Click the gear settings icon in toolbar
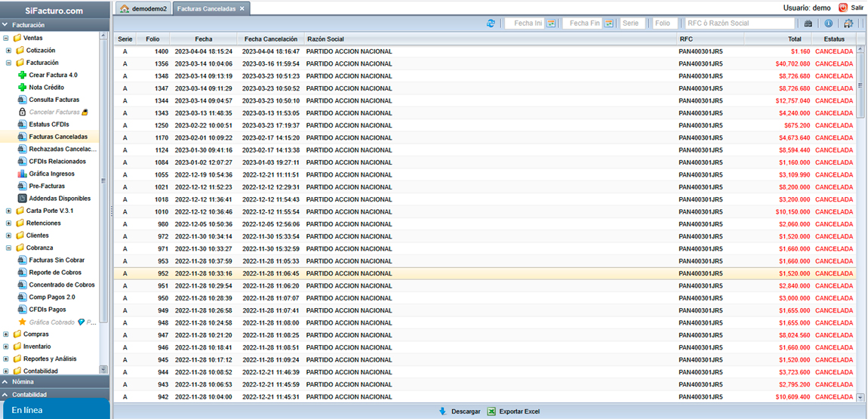This screenshot has height=419, width=868. (x=848, y=23)
